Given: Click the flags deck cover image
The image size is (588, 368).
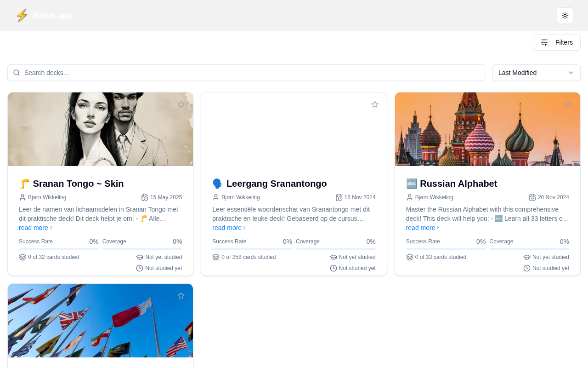Looking at the screenshot, I should (x=100, y=321).
